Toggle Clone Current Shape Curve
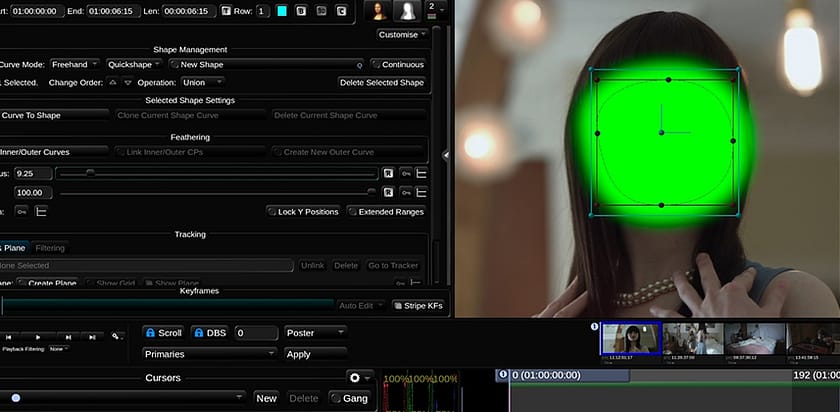Viewport: 840px width, 412px height. click(x=190, y=115)
